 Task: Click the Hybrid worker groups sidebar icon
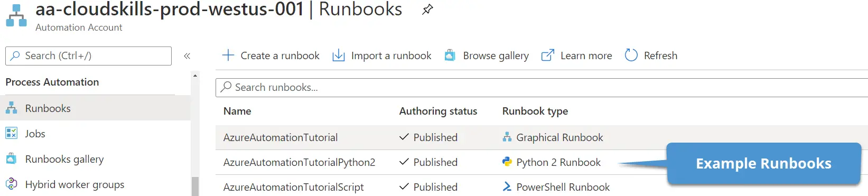pos(11,184)
